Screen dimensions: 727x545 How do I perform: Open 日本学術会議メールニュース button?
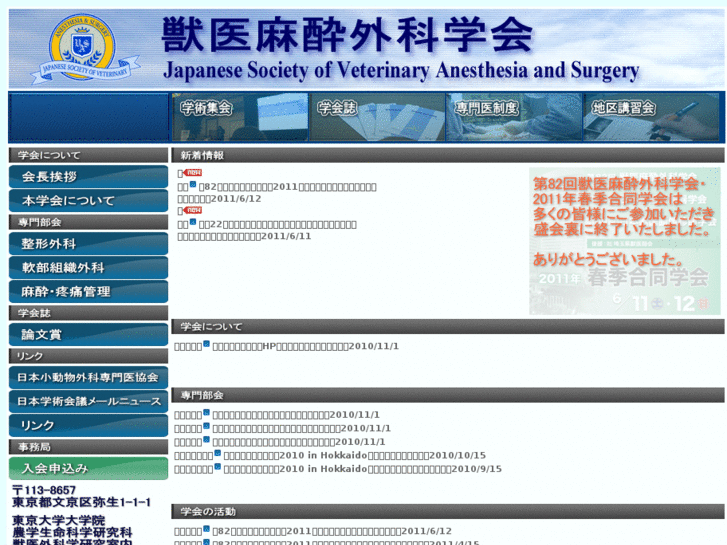point(88,402)
